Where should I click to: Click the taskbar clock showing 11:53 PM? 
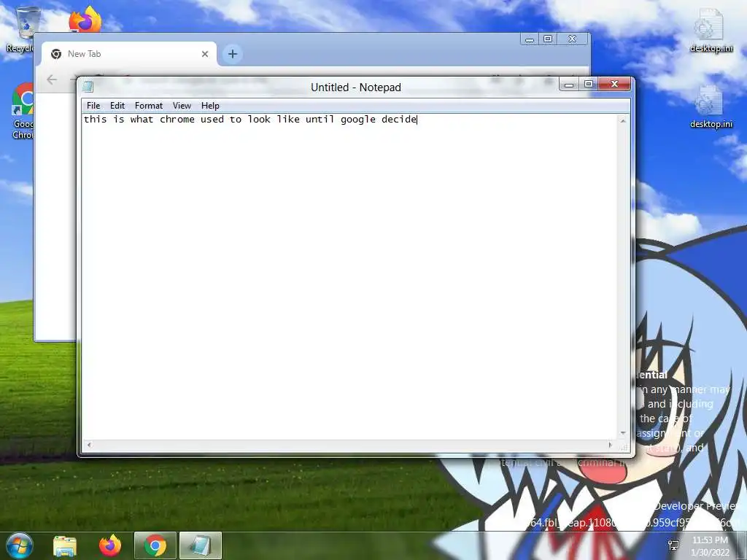pyautogui.click(x=710, y=546)
